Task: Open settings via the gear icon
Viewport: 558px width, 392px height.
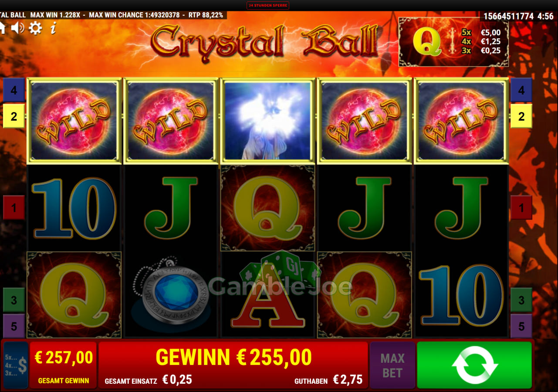Action: tap(35, 28)
